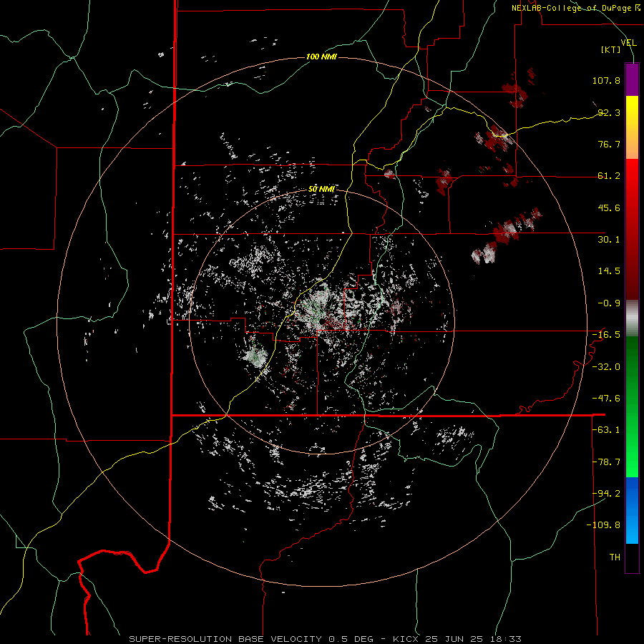
Task: Click the -0.9 velocity scale value
Action: pos(609,303)
